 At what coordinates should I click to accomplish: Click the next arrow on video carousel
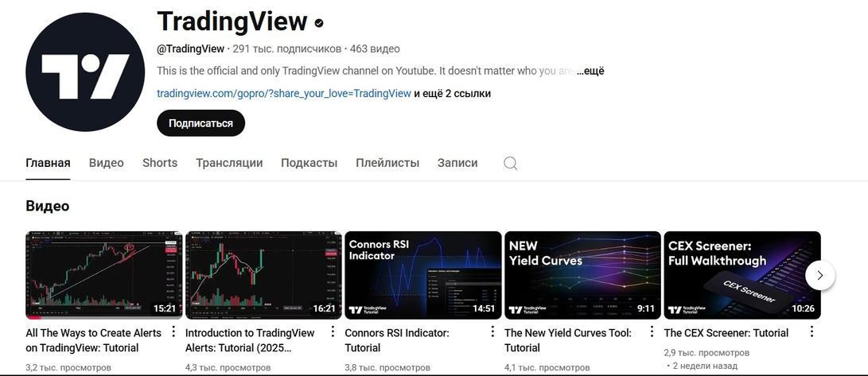[819, 275]
